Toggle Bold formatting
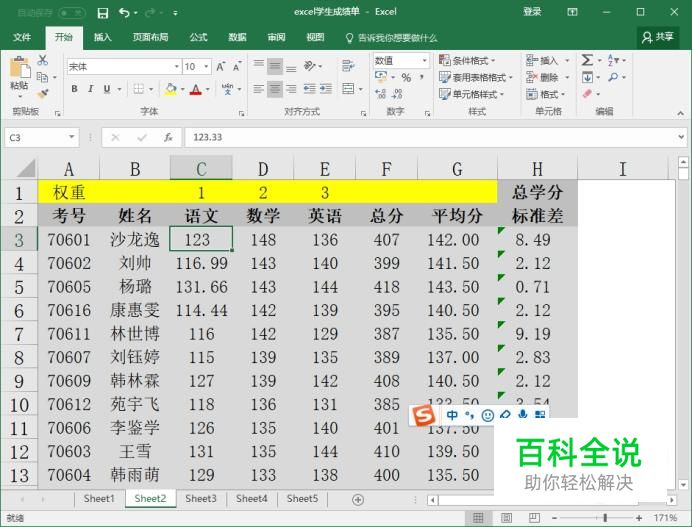The height and width of the screenshot is (527, 692). click(75, 89)
